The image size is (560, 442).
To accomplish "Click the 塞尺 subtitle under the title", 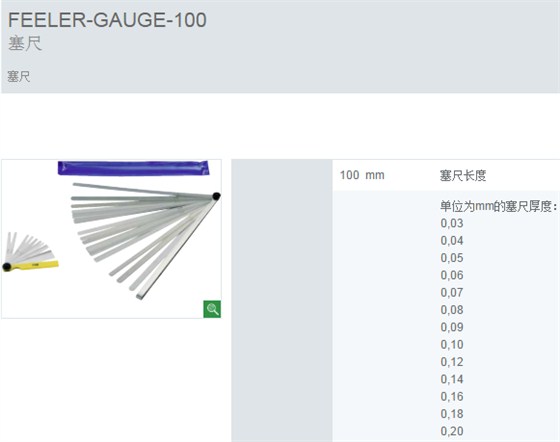I will pyautogui.click(x=25, y=44).
